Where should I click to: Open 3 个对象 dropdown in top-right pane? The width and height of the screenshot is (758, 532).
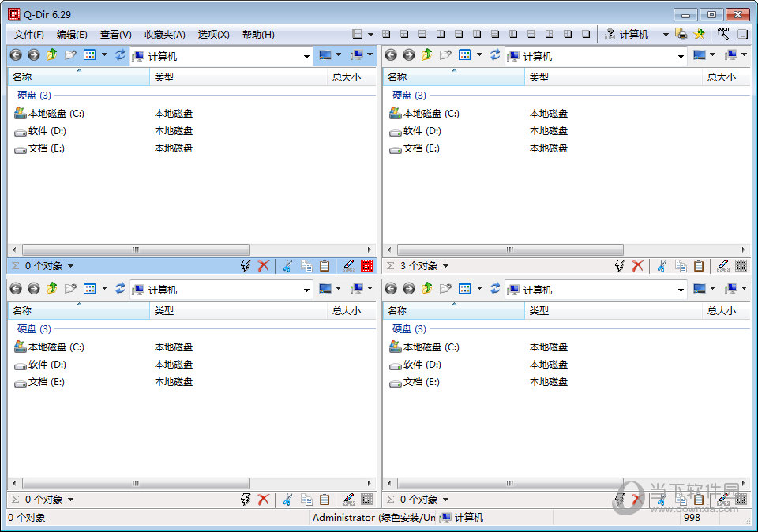(445, 266)
